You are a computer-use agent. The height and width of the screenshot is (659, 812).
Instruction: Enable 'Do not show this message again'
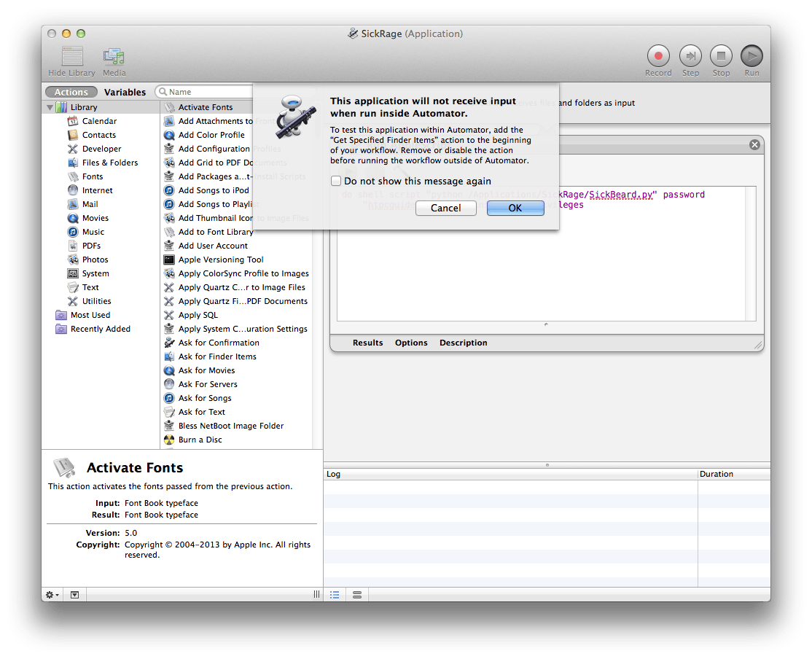point(336,181)
